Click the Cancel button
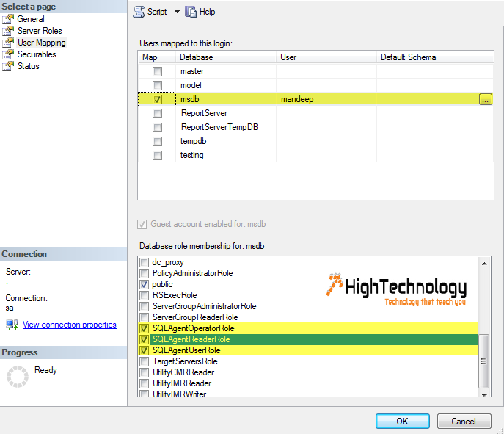This screenshot has width=504, height=434. (464, 421)
